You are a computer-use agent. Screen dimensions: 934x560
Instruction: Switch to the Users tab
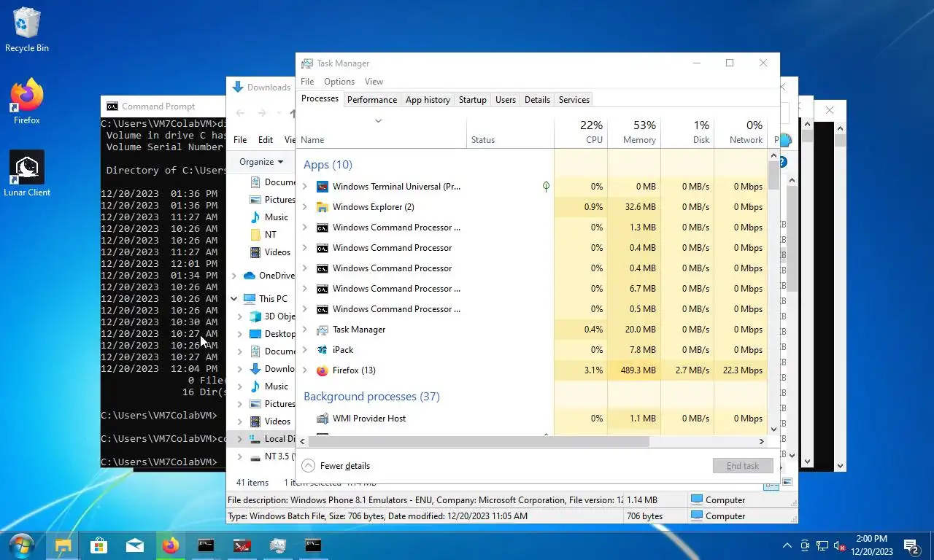tap(506, 100)
